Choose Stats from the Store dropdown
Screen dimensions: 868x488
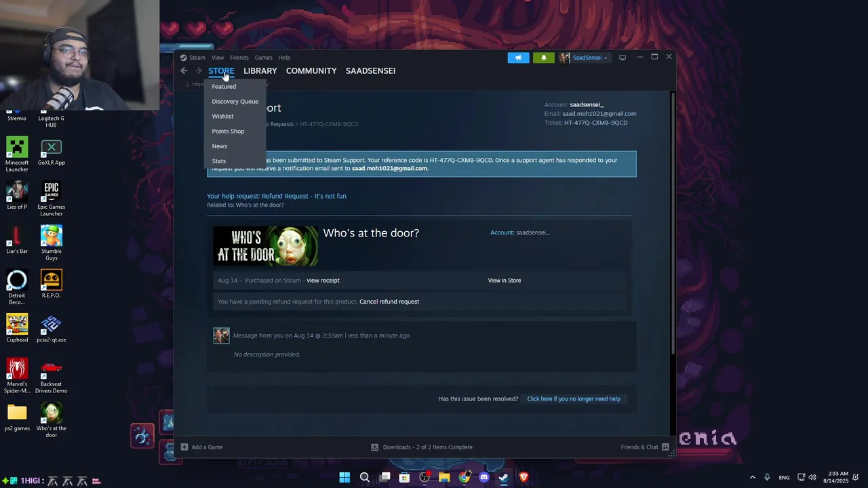[x=218, y=161]
